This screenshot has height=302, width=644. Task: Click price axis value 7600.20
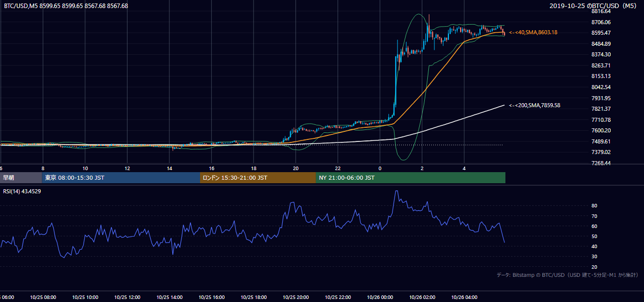[601, 130]
